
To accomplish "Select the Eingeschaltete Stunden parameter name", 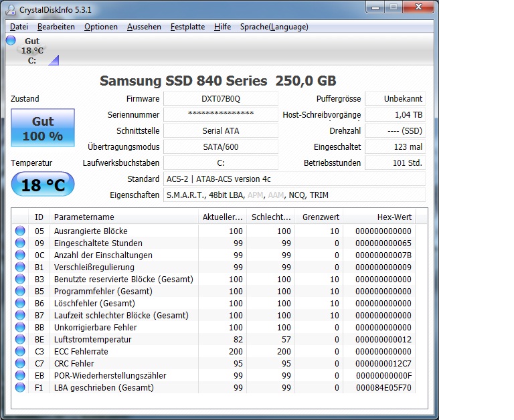I will point(98,243).
